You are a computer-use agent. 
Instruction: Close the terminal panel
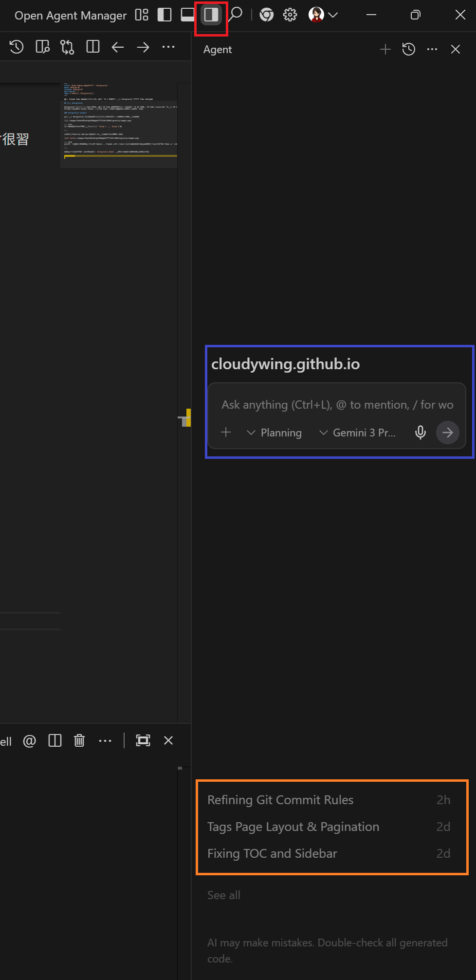click(x=168, y=740)
